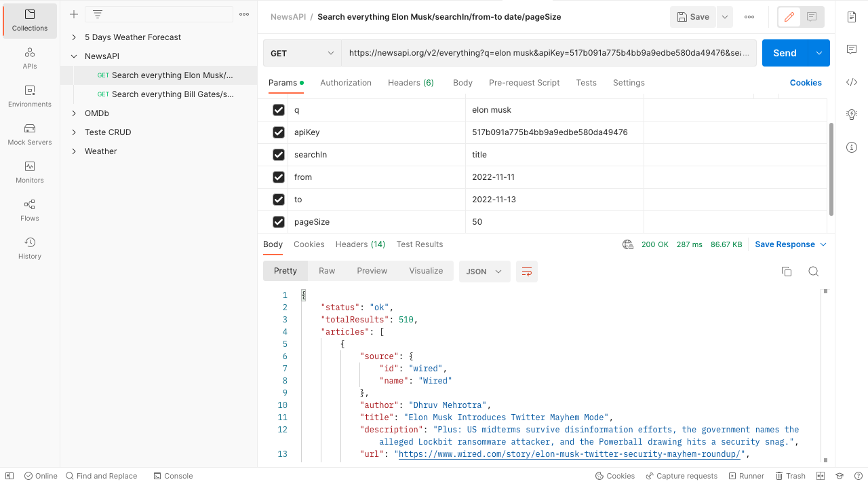Open the GET method dropdown
Viewport: 868px width, 484px height.
tap(302, 53)
